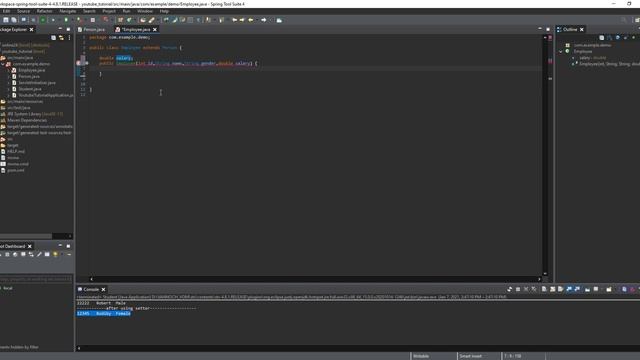This screenshot has height=360, width=640.
Task: Minimize the Package Explorer view
Action: tap(60, 29)
